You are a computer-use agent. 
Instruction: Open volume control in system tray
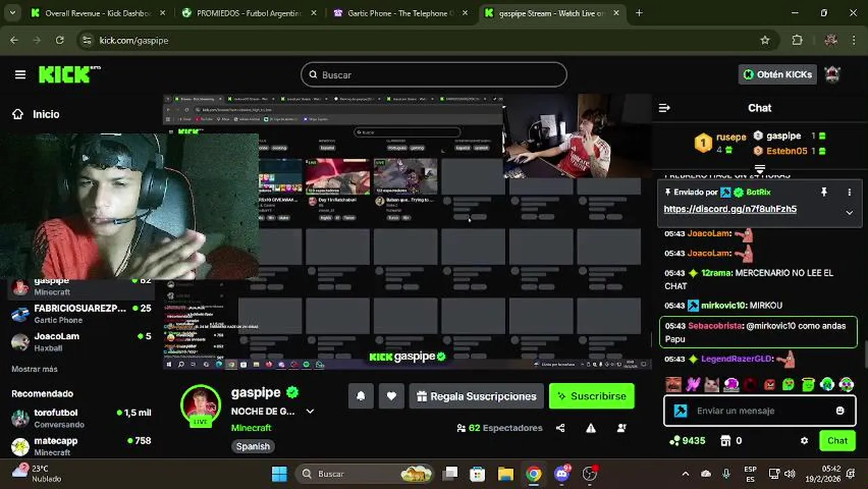[790, 474]
